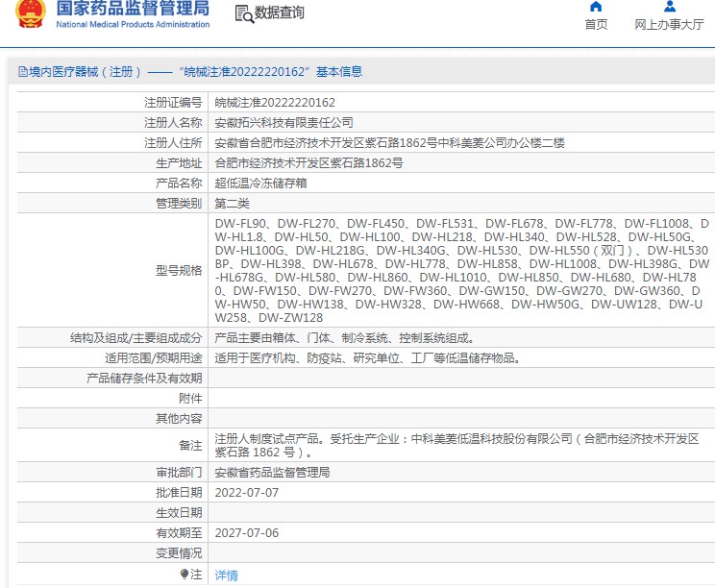The image size is (715, 588).
Task: Click the 生产地址 label
Action: coord(179,162)
